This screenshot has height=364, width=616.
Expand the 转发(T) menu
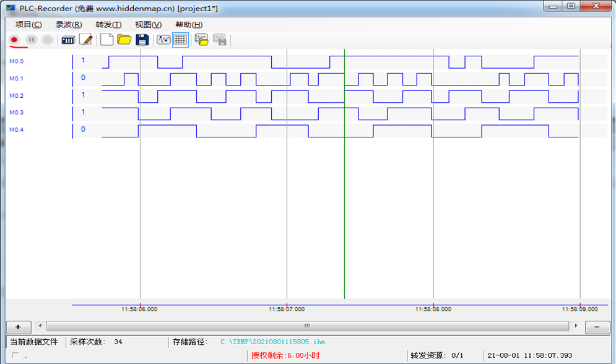(108, 25)
